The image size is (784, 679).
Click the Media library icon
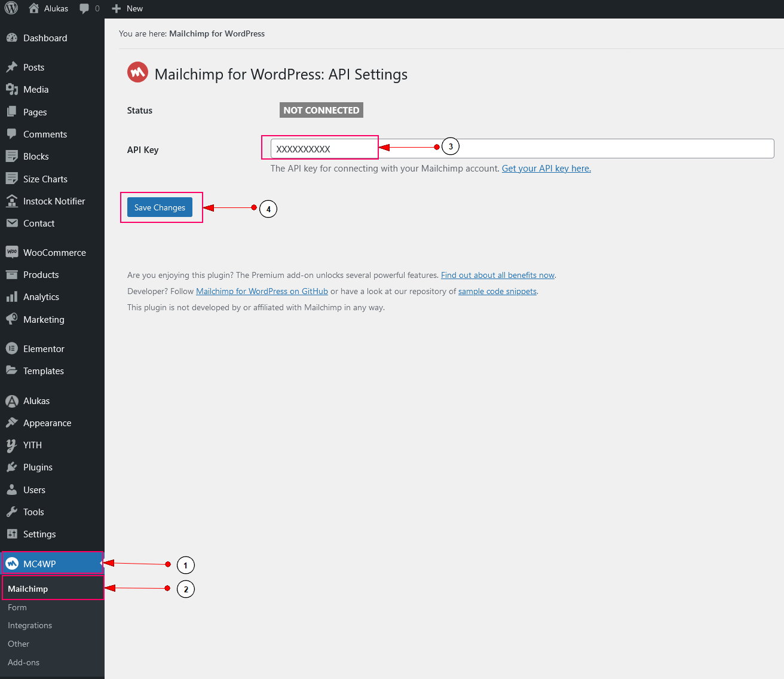(x=12, y=90)
